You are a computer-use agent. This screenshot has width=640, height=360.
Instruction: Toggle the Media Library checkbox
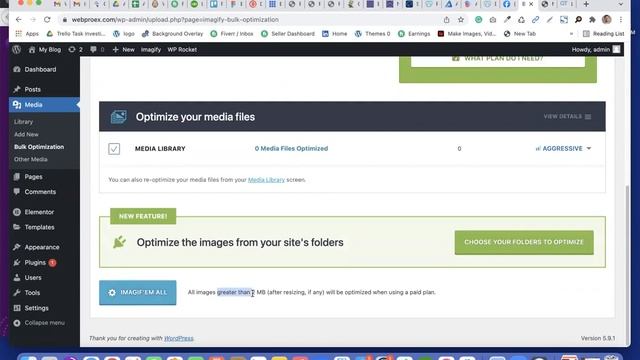114,149
